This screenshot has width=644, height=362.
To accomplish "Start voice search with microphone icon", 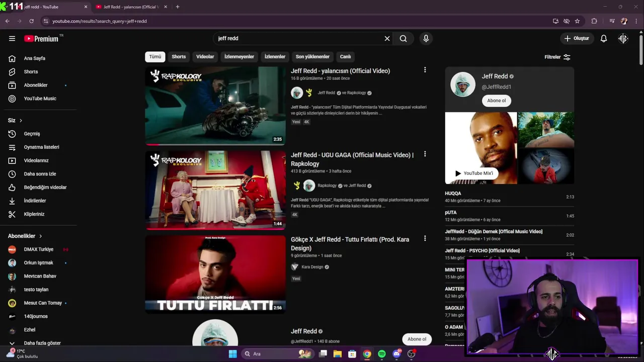I will tap(426, 38).
